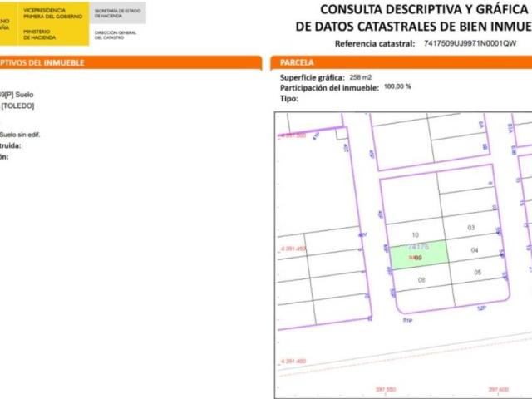Viewport: 532px width, 399px height.
Task: Select the 100,00 % value
Action: coord(397,86)
